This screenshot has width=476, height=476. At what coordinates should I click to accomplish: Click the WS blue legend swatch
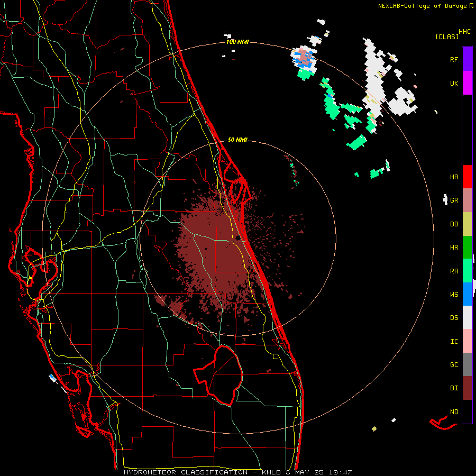click(x=467, y=294)
